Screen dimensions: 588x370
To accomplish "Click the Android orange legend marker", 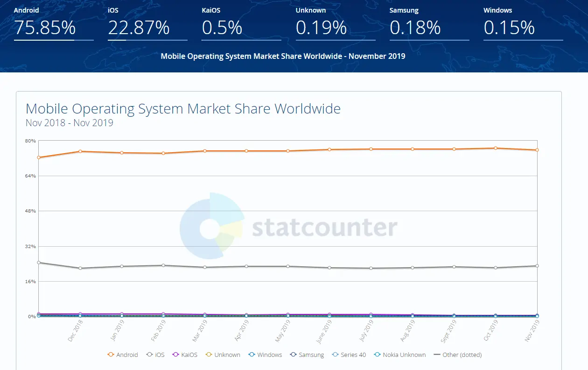I will click(x=111, y=355).
